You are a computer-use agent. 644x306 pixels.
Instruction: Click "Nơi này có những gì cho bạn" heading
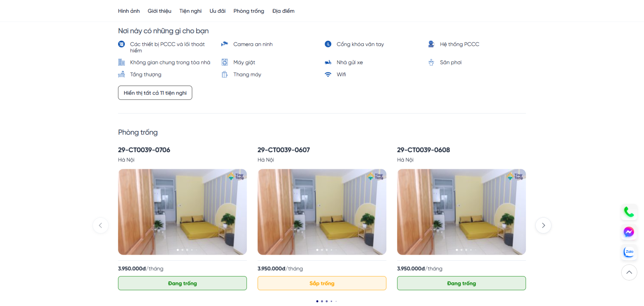point(163,31)
